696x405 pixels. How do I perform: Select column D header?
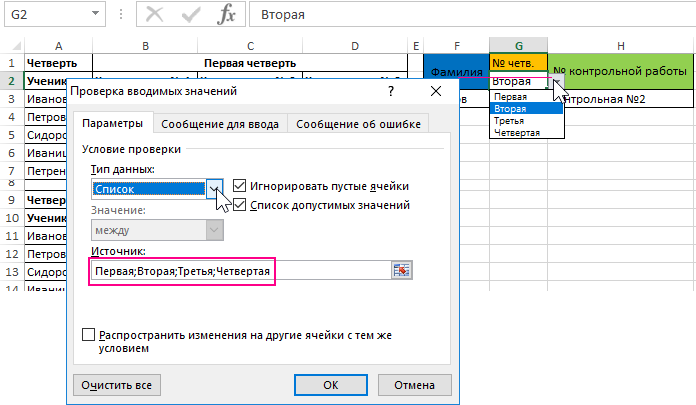355,46
